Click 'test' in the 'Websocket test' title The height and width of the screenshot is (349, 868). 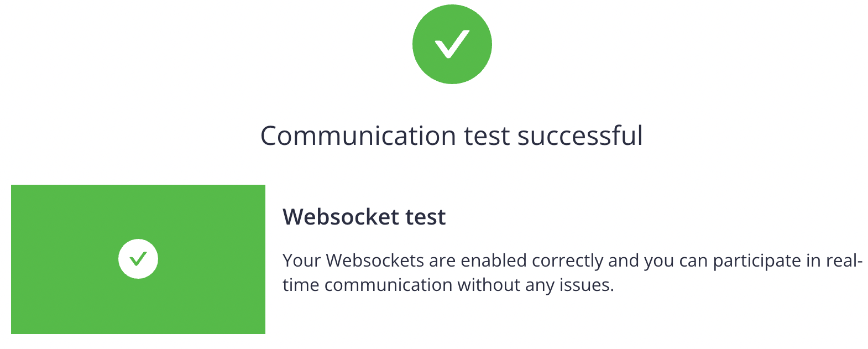425,217
